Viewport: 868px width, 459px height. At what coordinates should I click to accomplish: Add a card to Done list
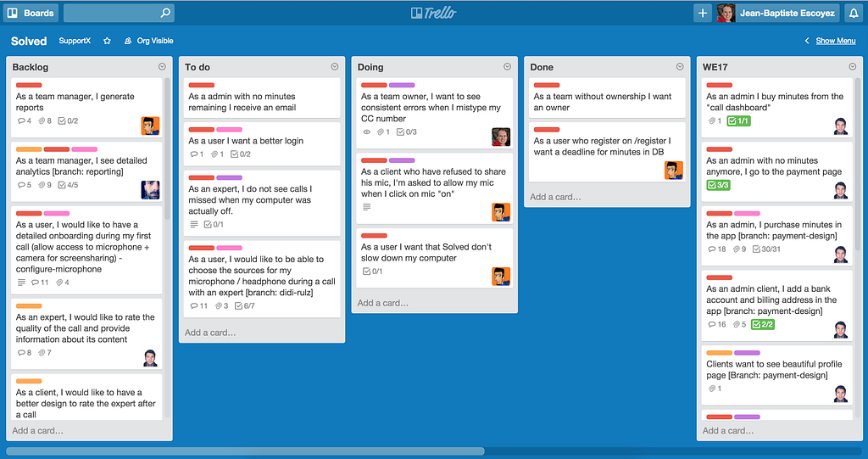pyautogui.click(x=555, y=197)
